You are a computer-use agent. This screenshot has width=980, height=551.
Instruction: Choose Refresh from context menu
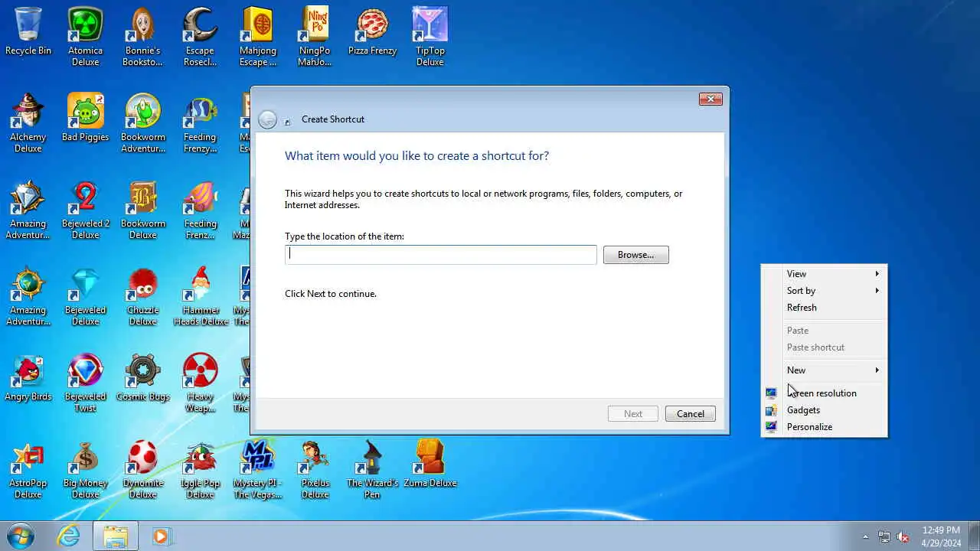(x=824, y=308)
